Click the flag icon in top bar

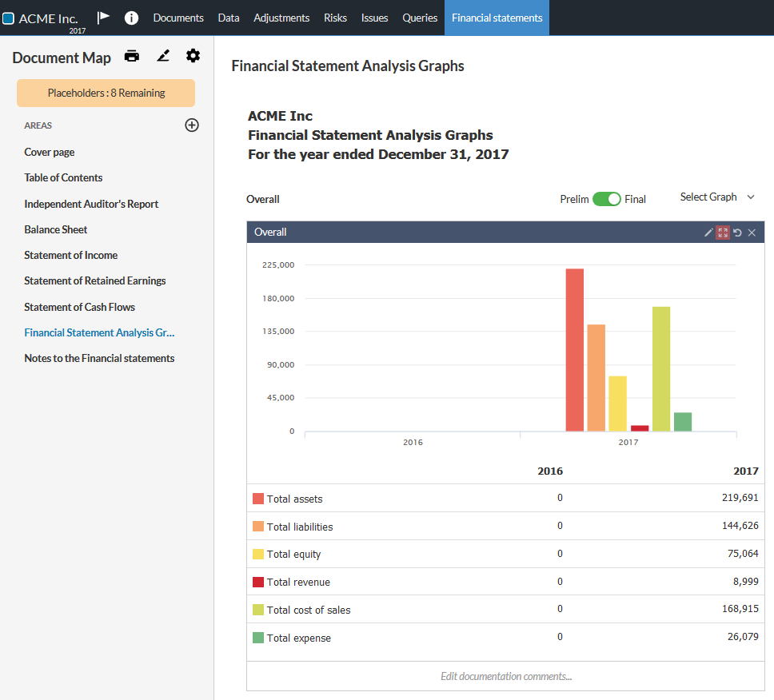[103, 18]
